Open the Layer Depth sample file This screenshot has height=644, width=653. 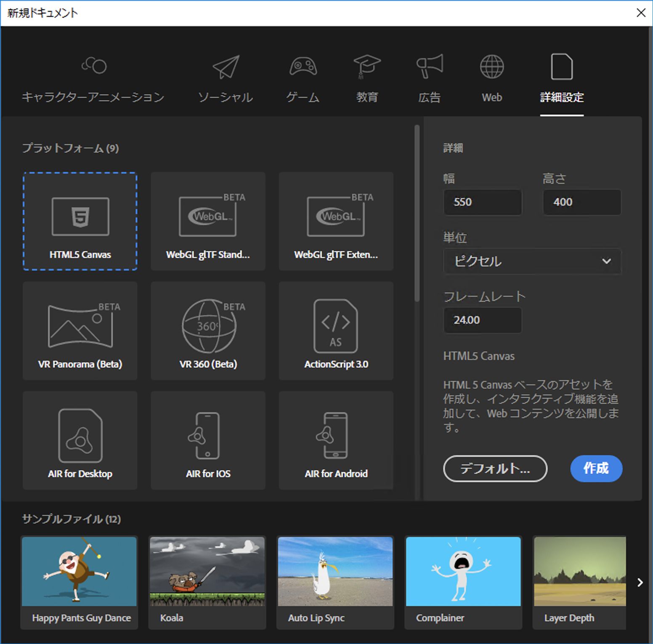pyautogui.click(x=580, y=583)
